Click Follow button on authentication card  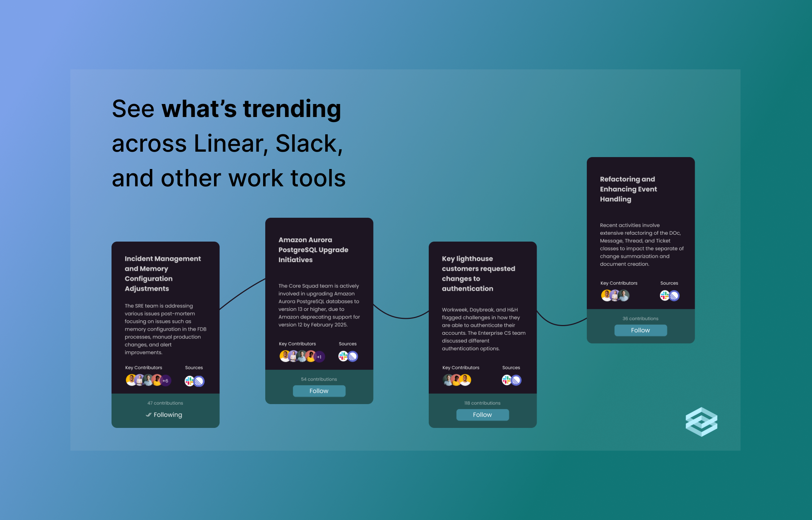point(481,414)
